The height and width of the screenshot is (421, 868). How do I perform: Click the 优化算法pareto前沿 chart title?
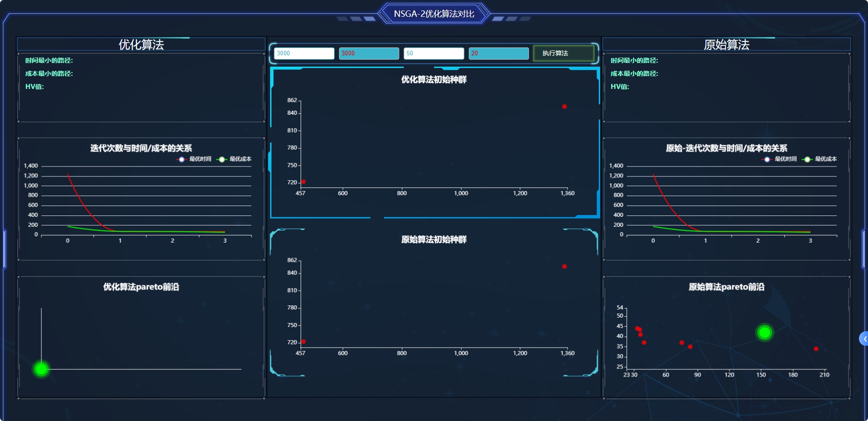click(141, 287)
